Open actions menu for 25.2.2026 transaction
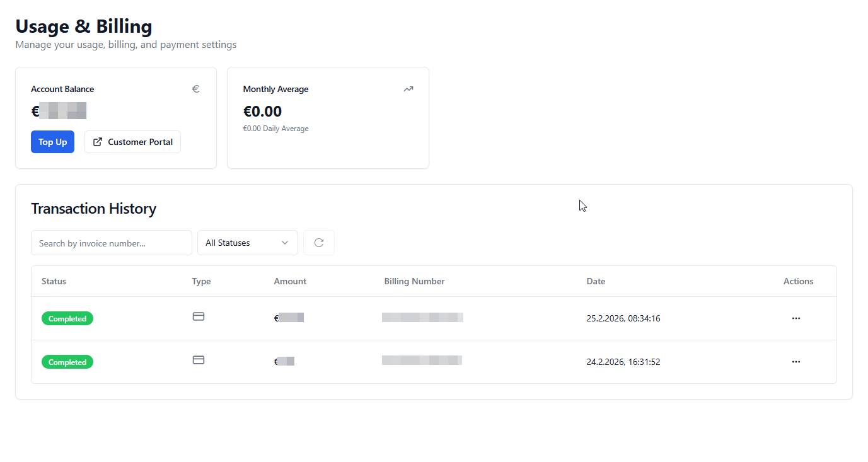This screenshot has width=868, height=462. (796, 318)
